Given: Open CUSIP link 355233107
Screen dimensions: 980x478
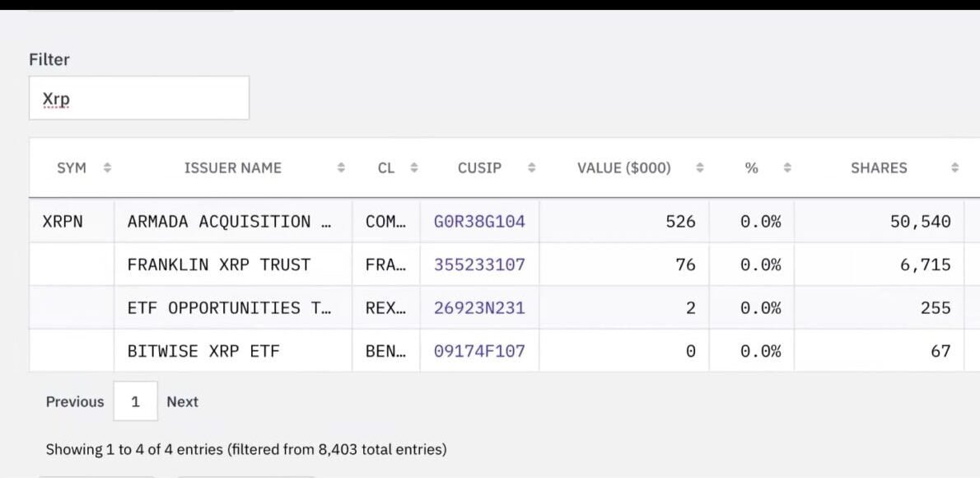Looking at the screenshot, I should point(479,265).
